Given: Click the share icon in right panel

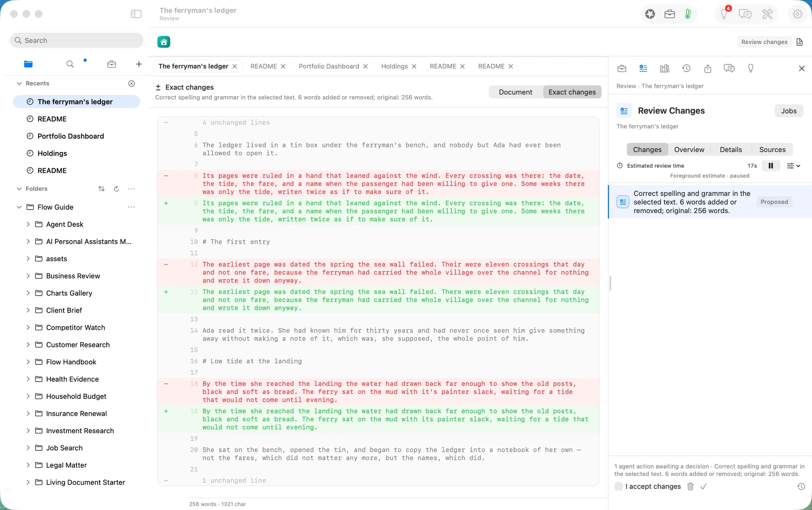Looking at the screenshot, I should (x=708, y=68).
